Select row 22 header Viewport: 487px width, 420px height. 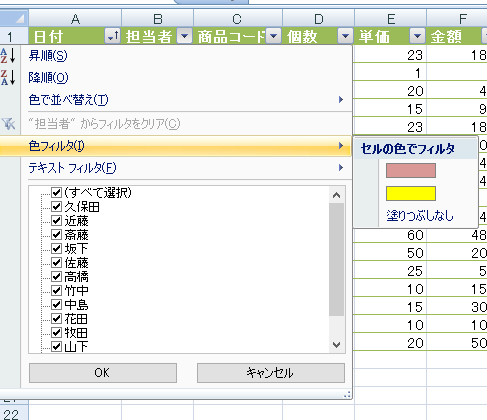point(14,413)
